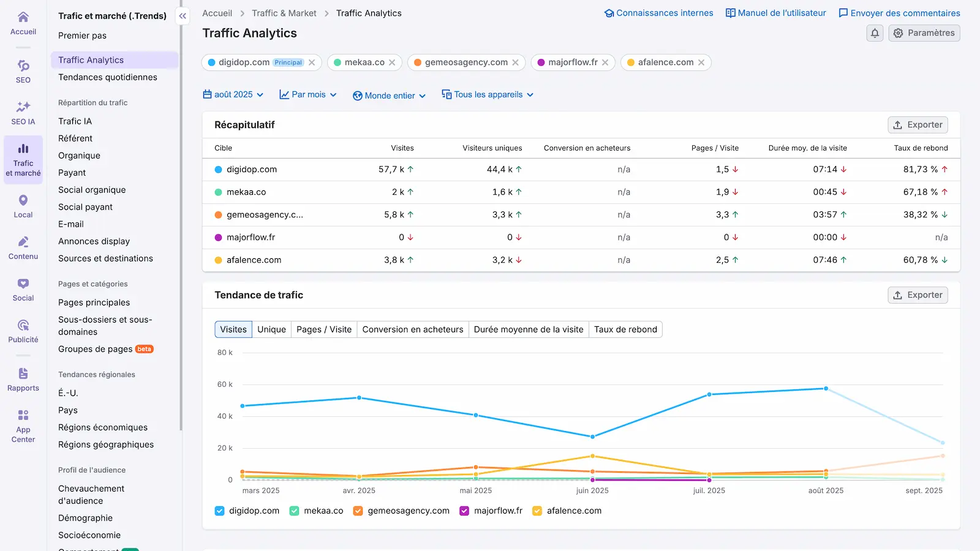
Task: Sort by Taux de rebond column header
Action: (921, 148)
